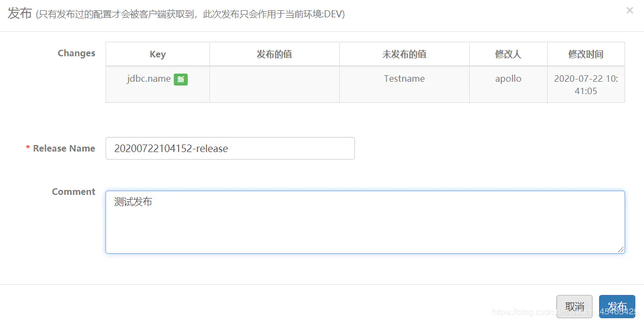Click the Key column header
The image size is (644, 322).
(x=157, y=54)
